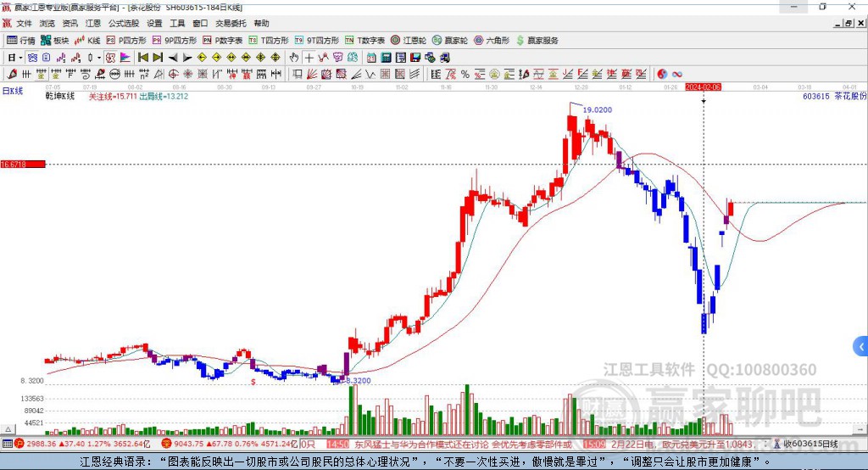Switch to K线 chart view
The width and height of the screenshot is (868, 470).
(87, 41)
